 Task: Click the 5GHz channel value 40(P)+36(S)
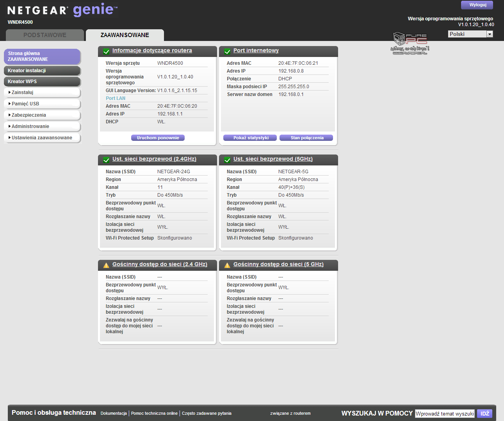click(x=291, y=187)
